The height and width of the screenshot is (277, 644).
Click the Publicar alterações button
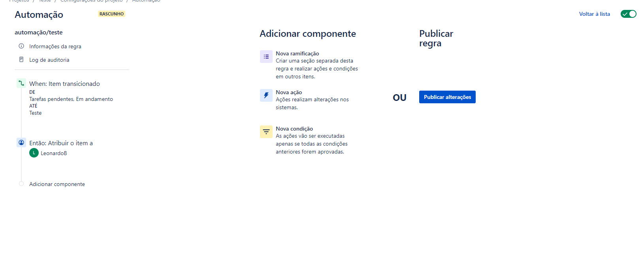tap(447, 97)
